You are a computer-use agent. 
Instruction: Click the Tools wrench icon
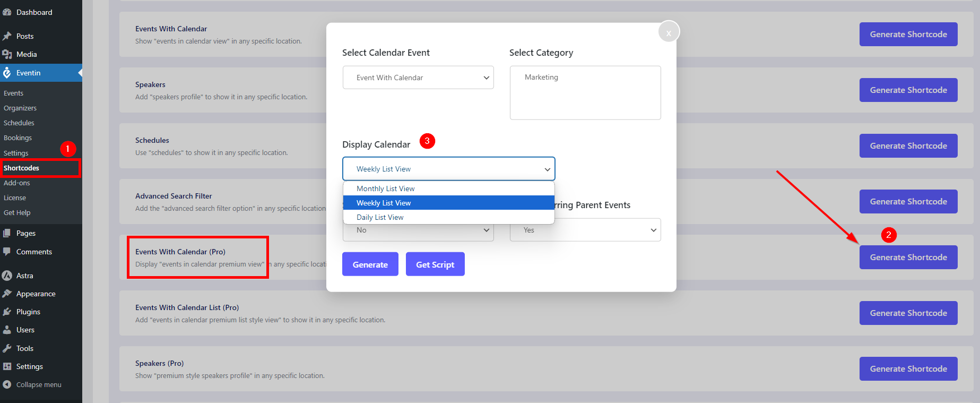7,348
